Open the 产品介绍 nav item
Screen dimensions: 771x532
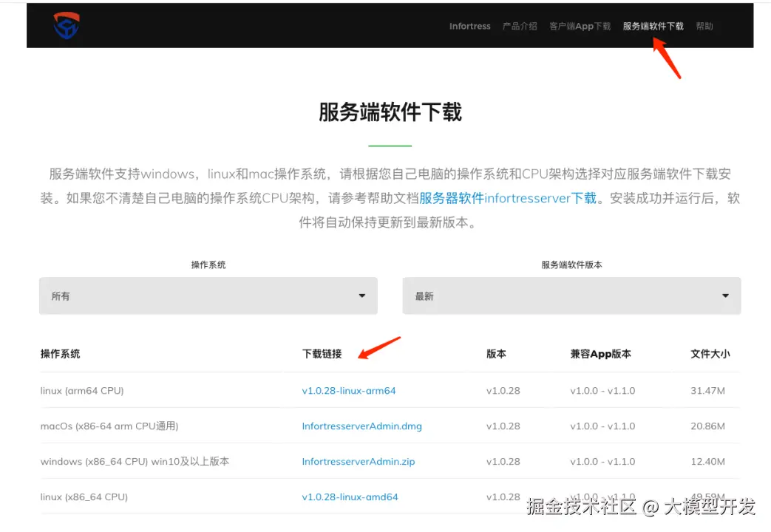pos(520,26)
